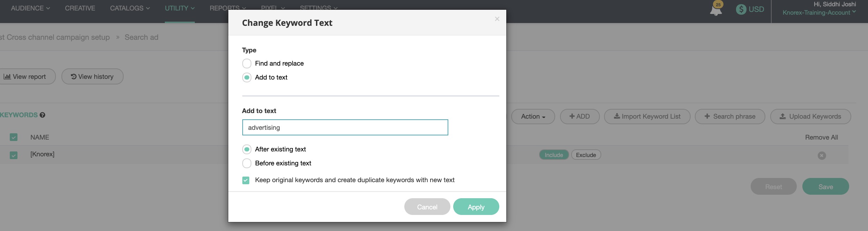Click the Apply button

point(476,207)
